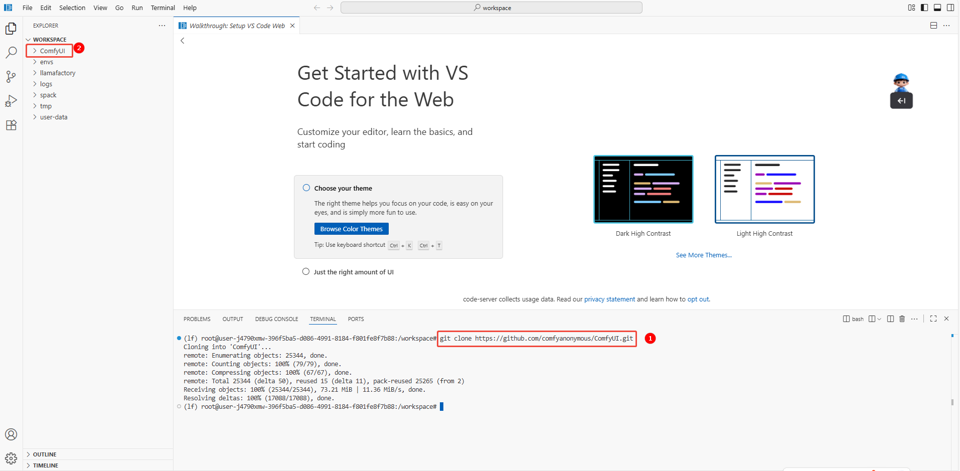Open the Manage gear icon
Viewport: 960px width, 471px height.
pyautogui.click(x=11, y=458)
